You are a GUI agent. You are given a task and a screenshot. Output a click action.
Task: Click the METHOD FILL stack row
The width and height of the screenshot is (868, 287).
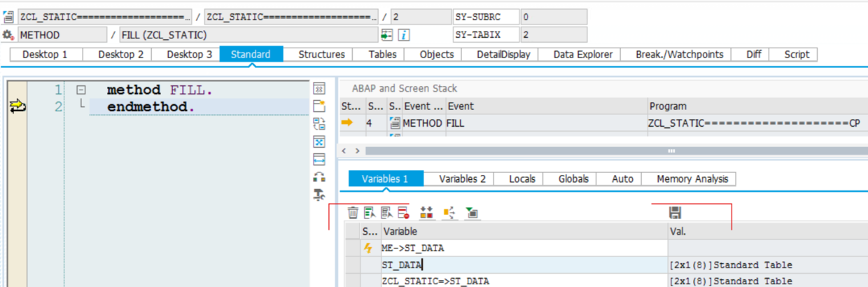603,123
